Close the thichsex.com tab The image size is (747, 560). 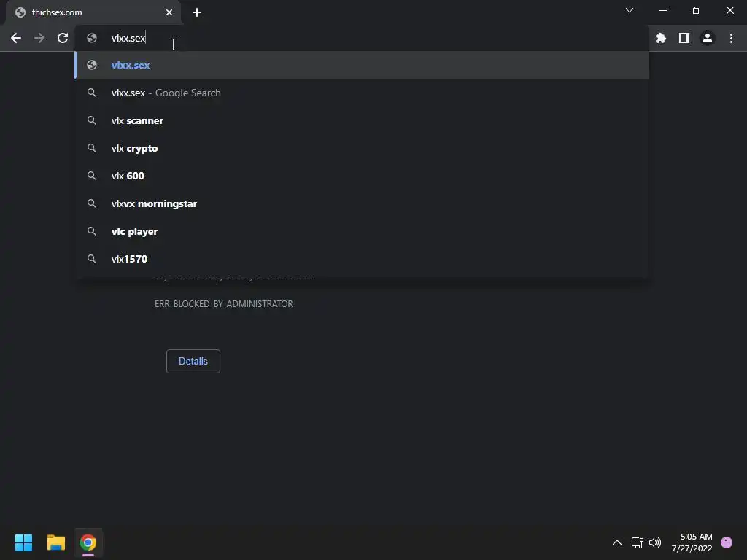pyautogui.click(x=169, y=12)
